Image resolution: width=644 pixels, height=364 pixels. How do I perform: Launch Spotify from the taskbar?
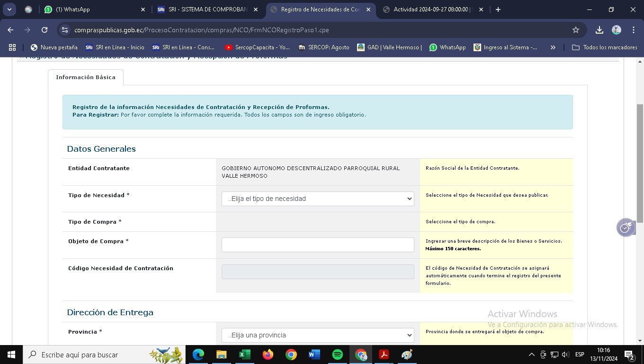click(338, 355)
